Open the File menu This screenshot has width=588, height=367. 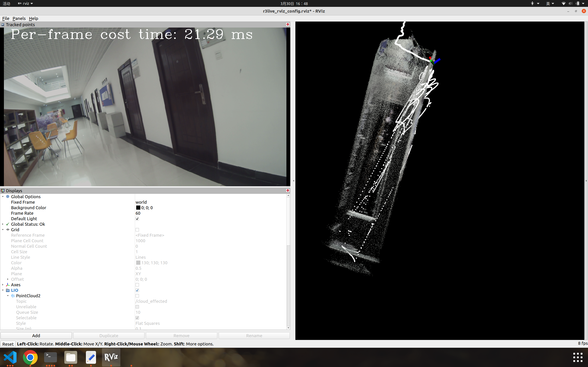6,18
